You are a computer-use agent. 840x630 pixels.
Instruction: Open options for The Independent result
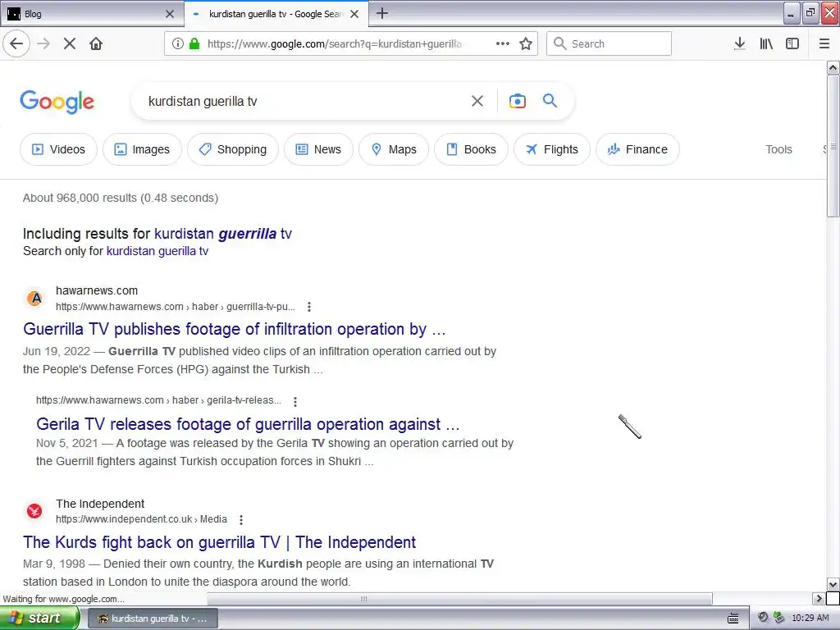[241, 519]
